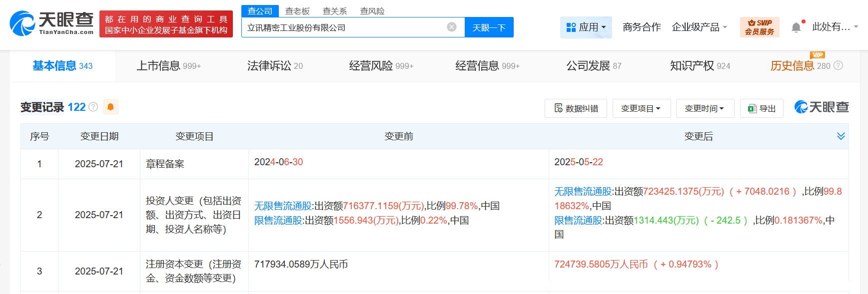Click help icon next to 变更记录 122

[93, 107]
